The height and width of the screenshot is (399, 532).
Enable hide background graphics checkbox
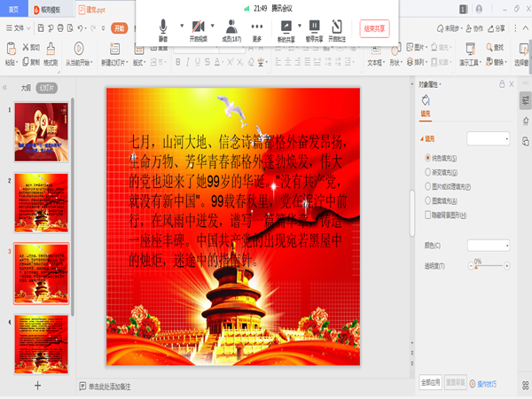pos(428,215)
